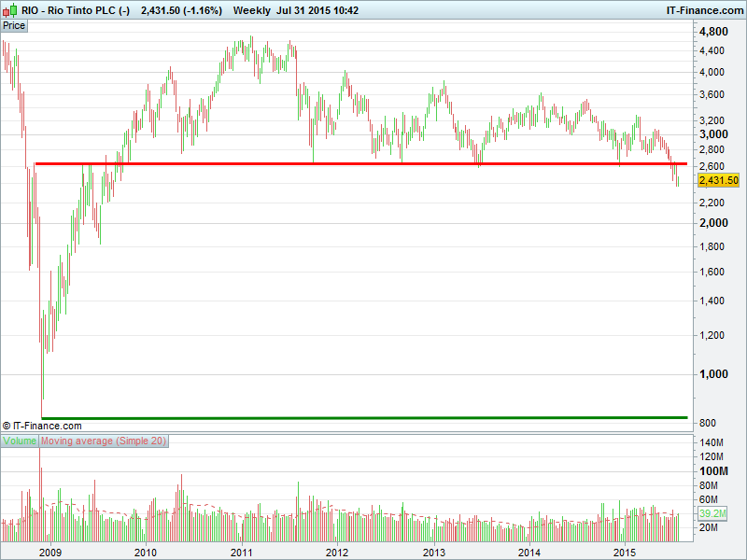Click the 120M volume axis label
Image resolution: width=747 pixels, height=560 pixels.
(x=712, y=456)
